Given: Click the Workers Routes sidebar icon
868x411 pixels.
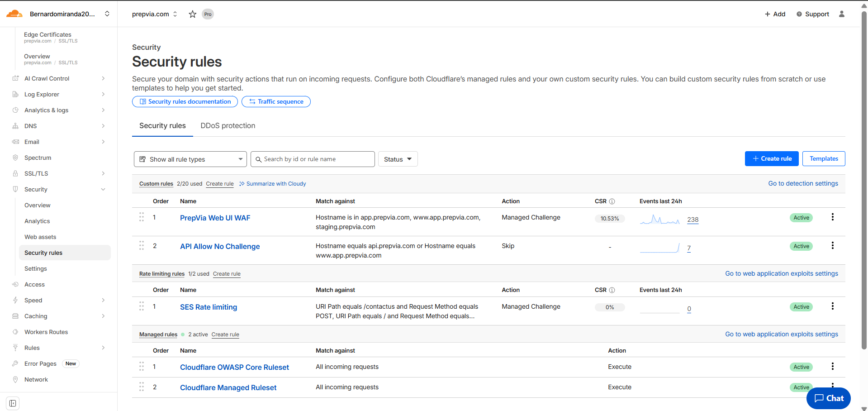Looking at the screenshot, I should pos(15,332).
